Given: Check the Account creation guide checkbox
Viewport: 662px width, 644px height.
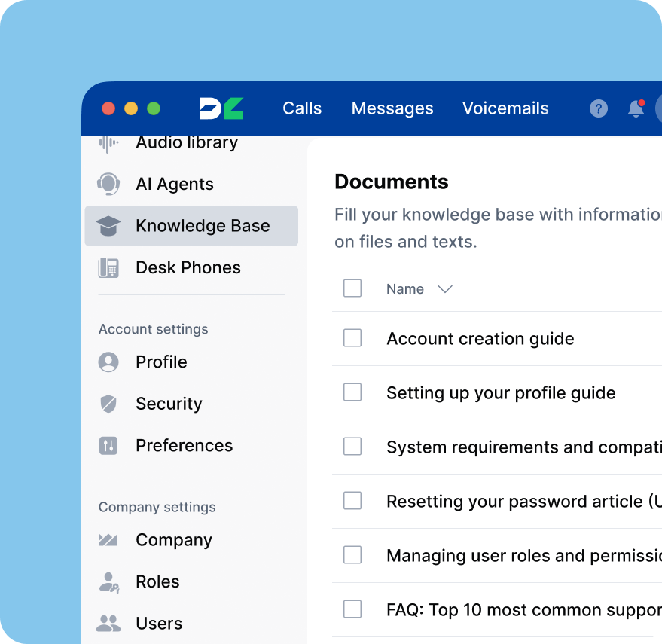Looking at the screenshot, I should [x=352, y=338].
